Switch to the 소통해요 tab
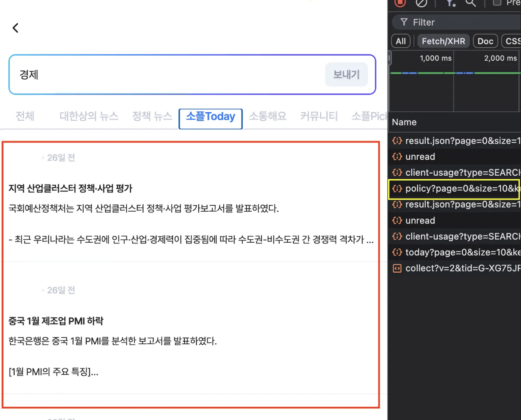This screenshot has width=521, height=420. (268, 116)
